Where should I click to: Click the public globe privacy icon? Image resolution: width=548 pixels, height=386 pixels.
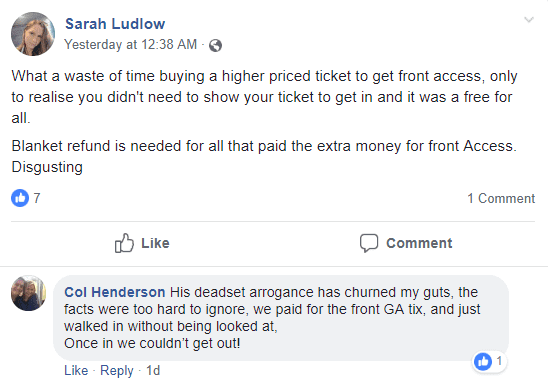pyautogui.click(x=215, y=45)
